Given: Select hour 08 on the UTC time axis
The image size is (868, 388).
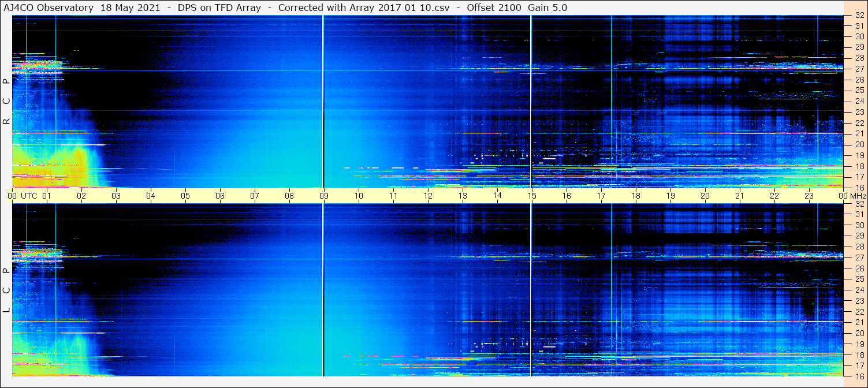Looking at the screenshot, I should pyautogui.click(x=289, y=196).
